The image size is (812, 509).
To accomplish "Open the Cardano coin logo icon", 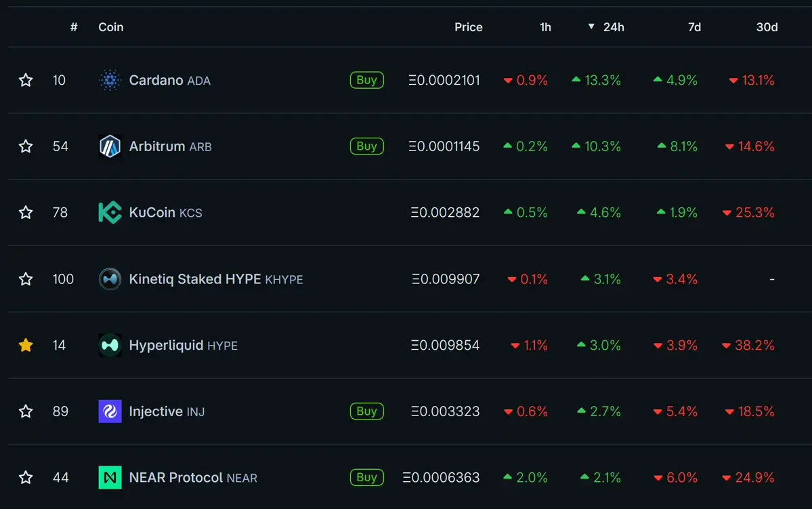I will pyautogui.click(x=110, y=81).
